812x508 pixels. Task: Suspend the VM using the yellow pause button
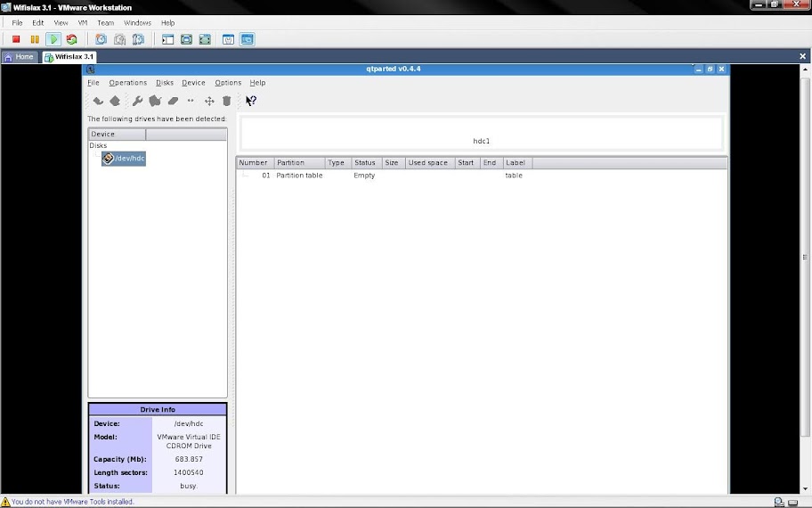pos(35,39)
